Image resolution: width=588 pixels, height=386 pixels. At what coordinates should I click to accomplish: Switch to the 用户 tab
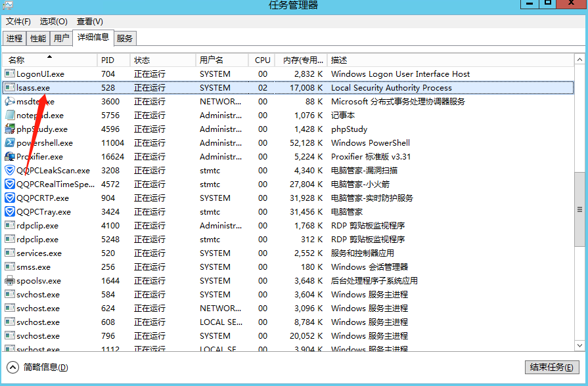(62, 38)
